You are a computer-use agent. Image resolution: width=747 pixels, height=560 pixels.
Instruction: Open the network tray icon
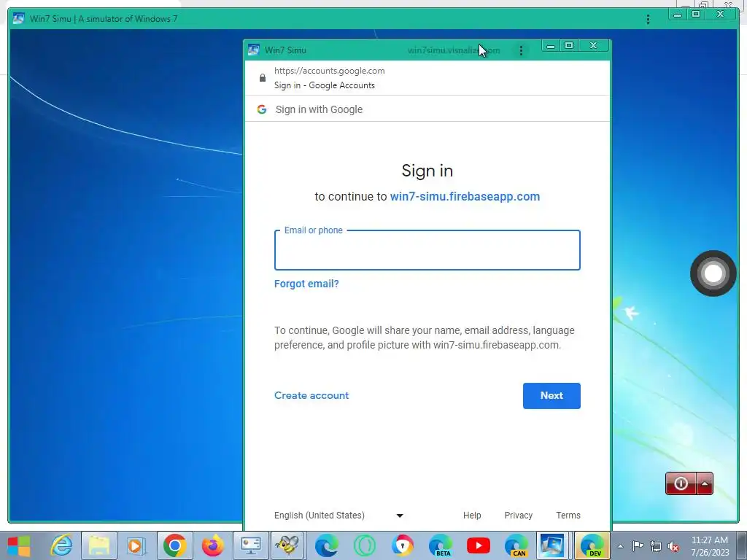coord(656,547)
